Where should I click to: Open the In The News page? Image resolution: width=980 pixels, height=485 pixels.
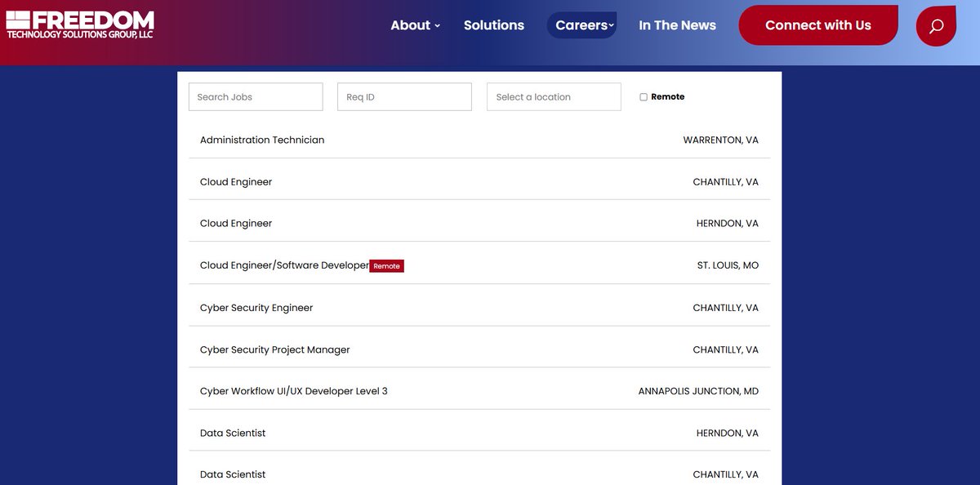[677, 25]
